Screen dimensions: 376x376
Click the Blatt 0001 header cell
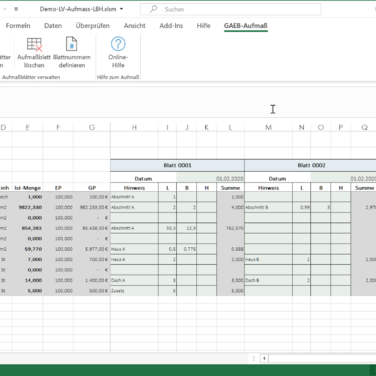[x=177, y=165]
